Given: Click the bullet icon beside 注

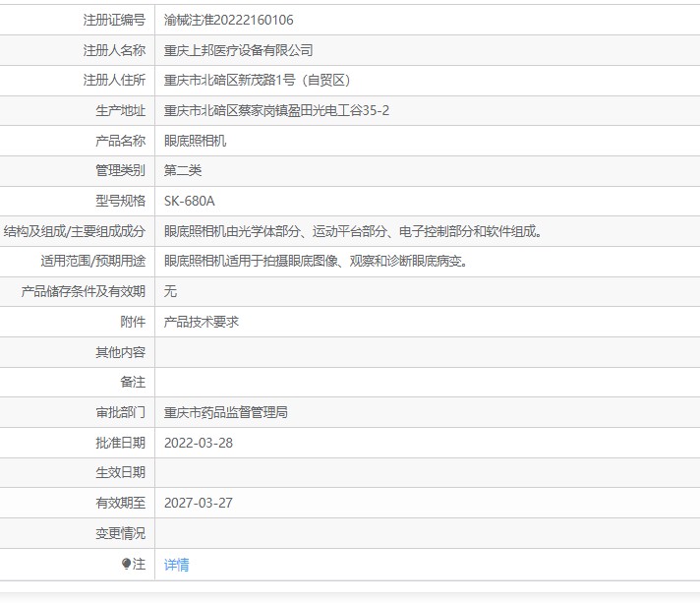Looking at the screenshot, I should pos(126,564).
